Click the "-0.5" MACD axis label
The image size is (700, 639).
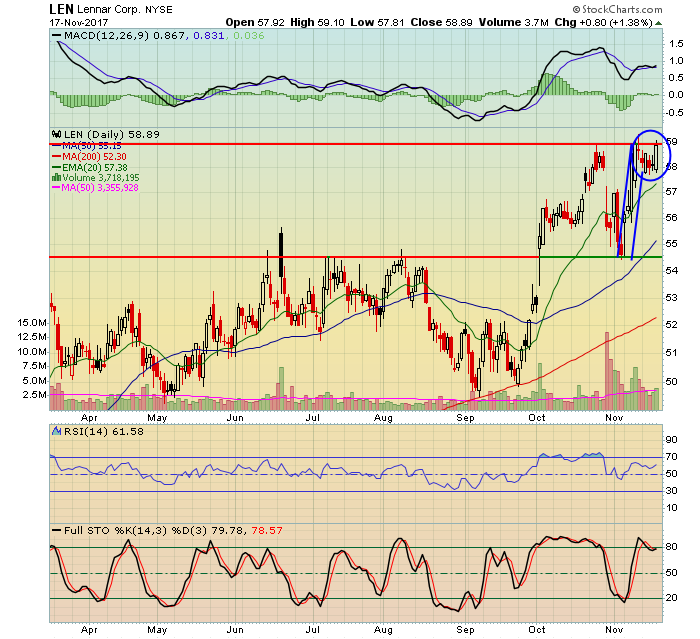point(674,112)
